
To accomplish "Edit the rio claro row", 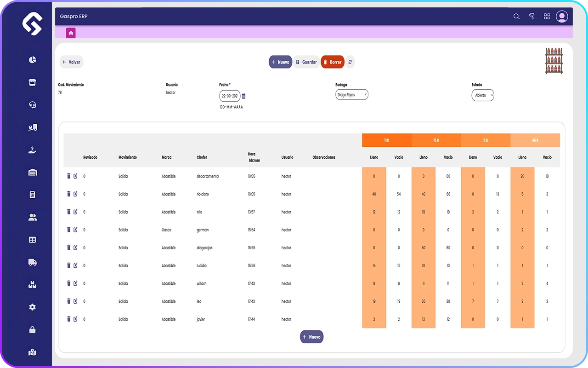I will [x=76, y=194].
